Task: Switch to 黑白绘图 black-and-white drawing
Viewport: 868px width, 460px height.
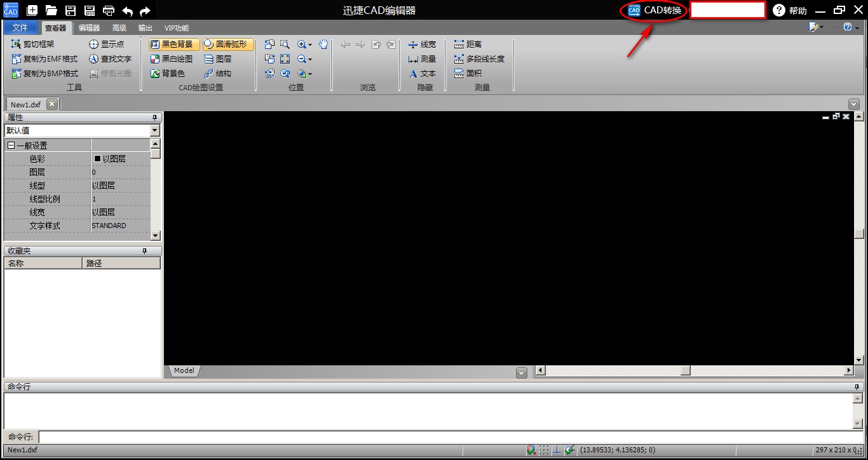Action: point(172,59)
